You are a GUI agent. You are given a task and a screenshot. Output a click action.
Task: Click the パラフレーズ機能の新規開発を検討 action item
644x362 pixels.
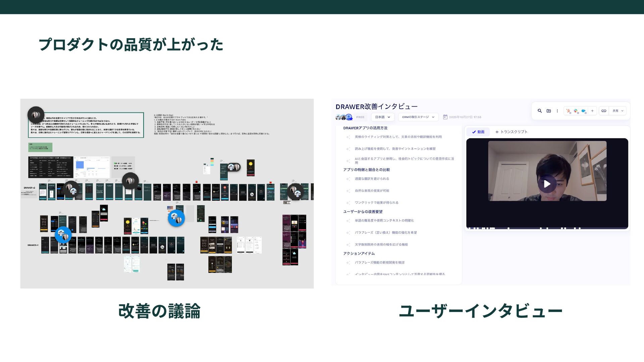[379, 263]
